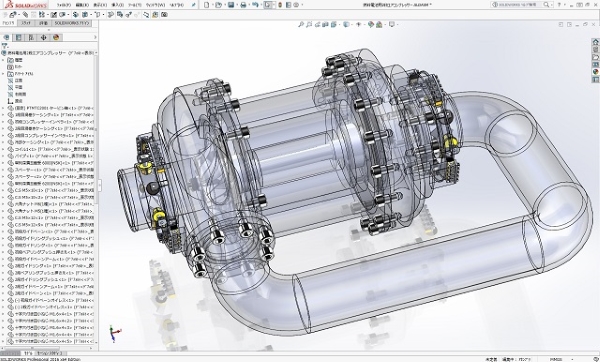Click the Zoom to Fit magnifier icon
This screenshot has width=600, height=362.
pyautogui.click(x=301, y=24)
